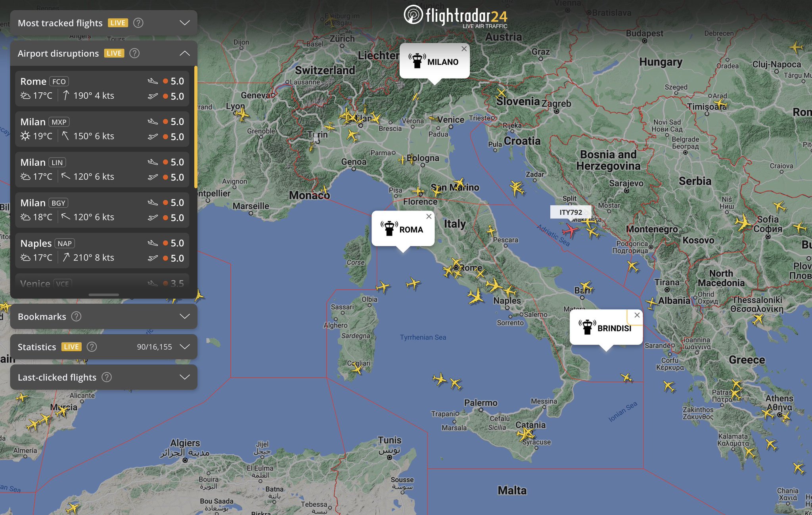Click the Palermo city map label
The height and width of the screenshot is (515, 812).
481,403
